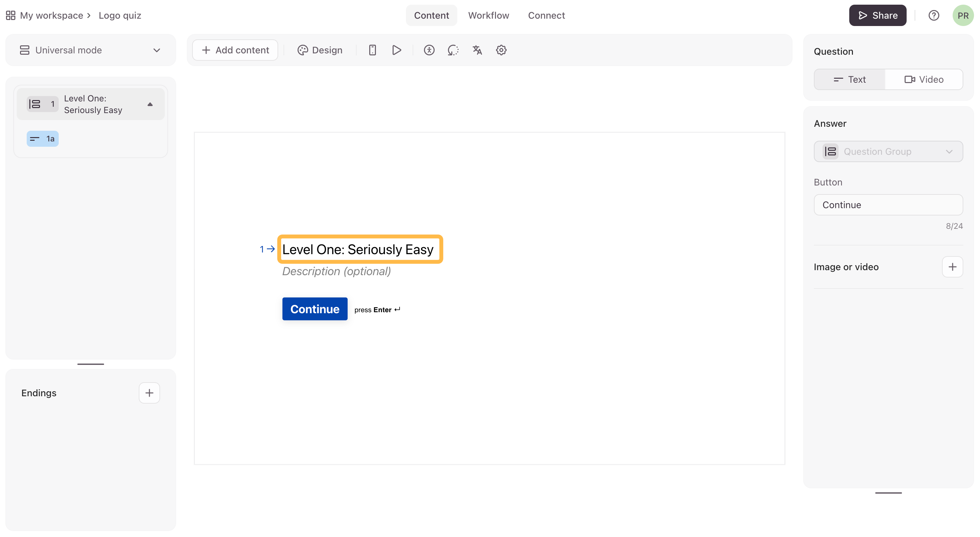
Task: Open the Design palette panel
Action: (x=320, y=50)
